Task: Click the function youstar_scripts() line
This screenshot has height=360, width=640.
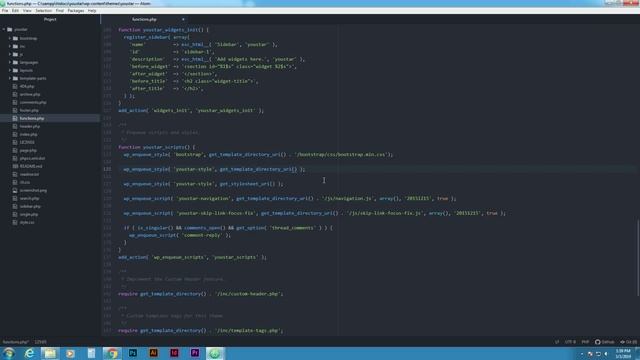Action: coord(157,147)
